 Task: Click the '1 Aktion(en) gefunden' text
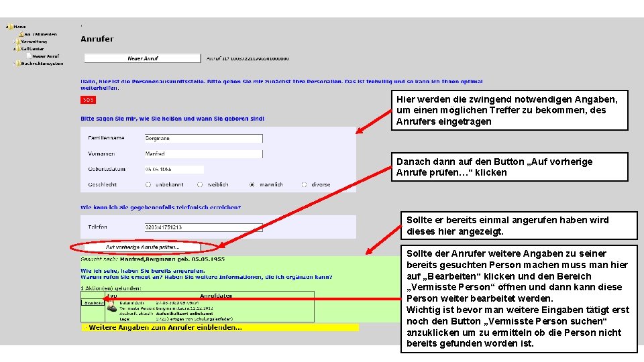[x=111, y=288]
